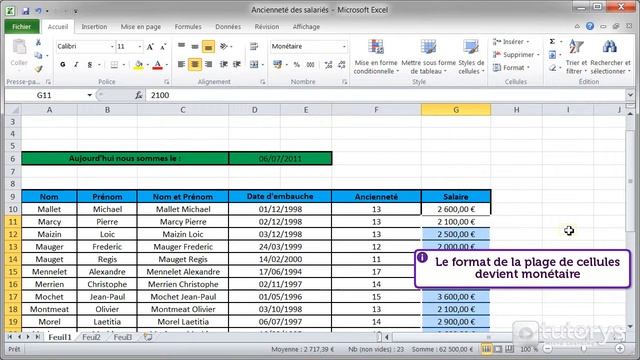Click the Clear eraser icon

(552, 68)
